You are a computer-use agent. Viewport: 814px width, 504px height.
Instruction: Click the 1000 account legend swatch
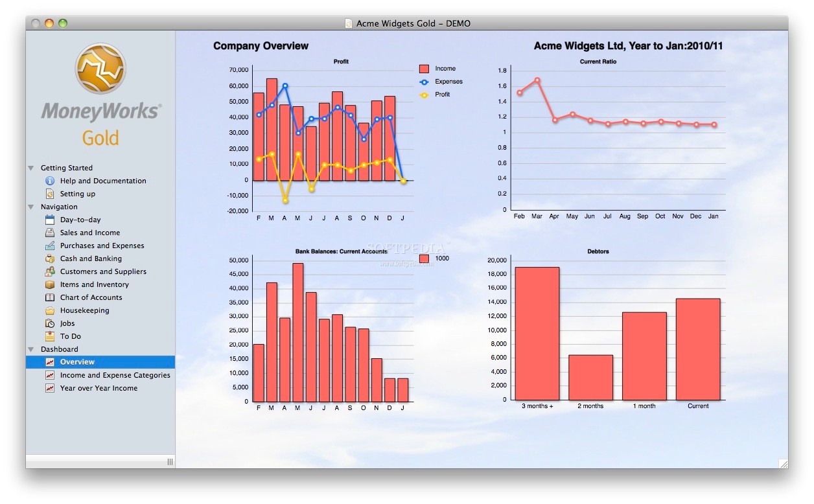point(424,258)
